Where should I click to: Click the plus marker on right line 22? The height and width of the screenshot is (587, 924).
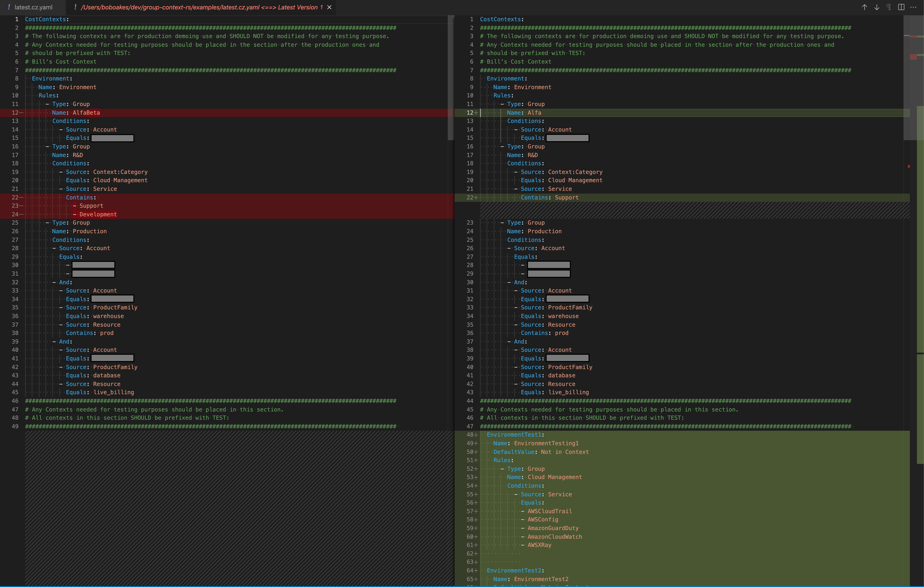476,197
